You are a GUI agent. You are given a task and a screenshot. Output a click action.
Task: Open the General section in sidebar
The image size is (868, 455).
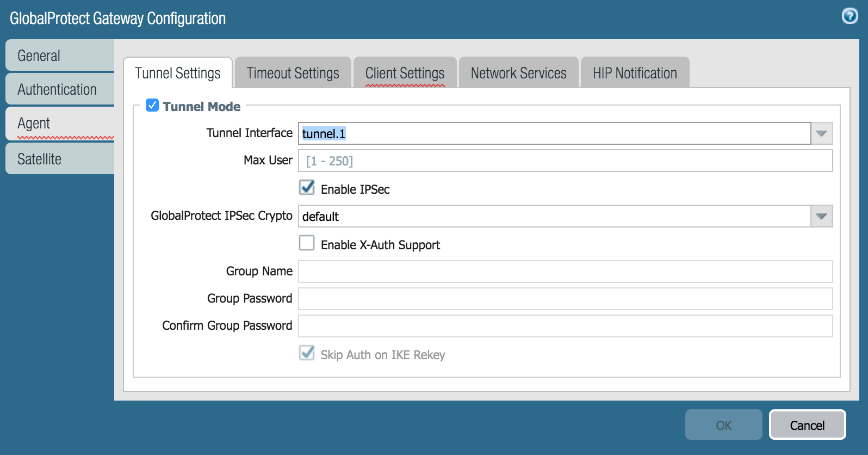pos(60,56)
